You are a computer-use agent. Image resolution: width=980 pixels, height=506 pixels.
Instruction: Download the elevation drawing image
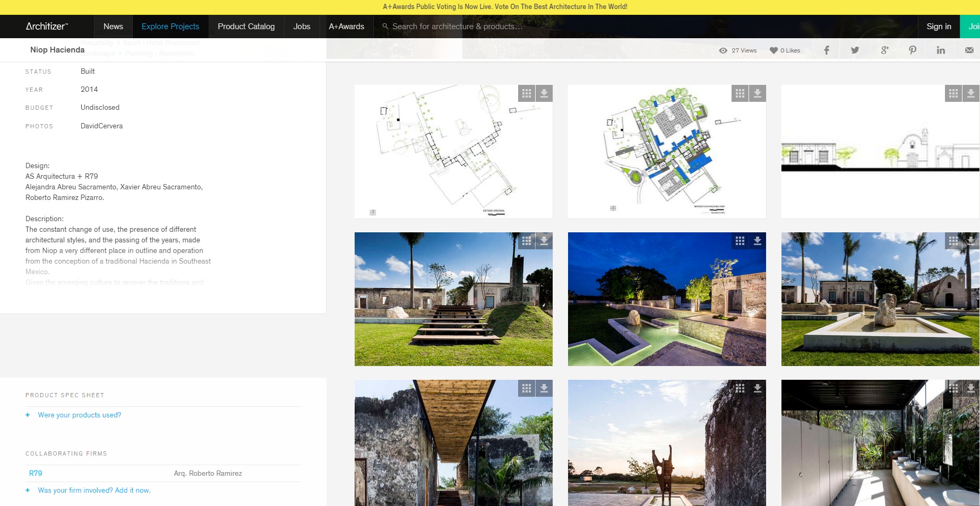(x=971, y=93)
